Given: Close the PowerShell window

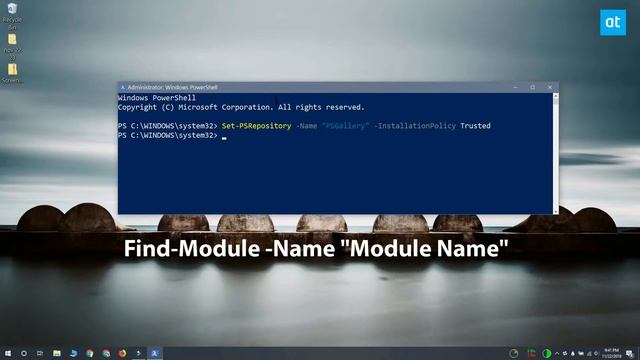Looking at the screenshot, I should click(x=550, y=87).
